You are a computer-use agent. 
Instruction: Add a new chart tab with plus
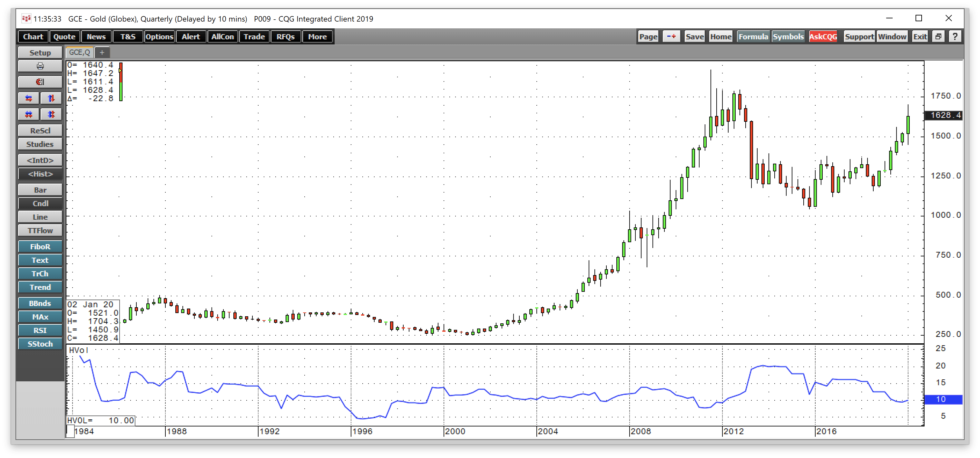102,52
